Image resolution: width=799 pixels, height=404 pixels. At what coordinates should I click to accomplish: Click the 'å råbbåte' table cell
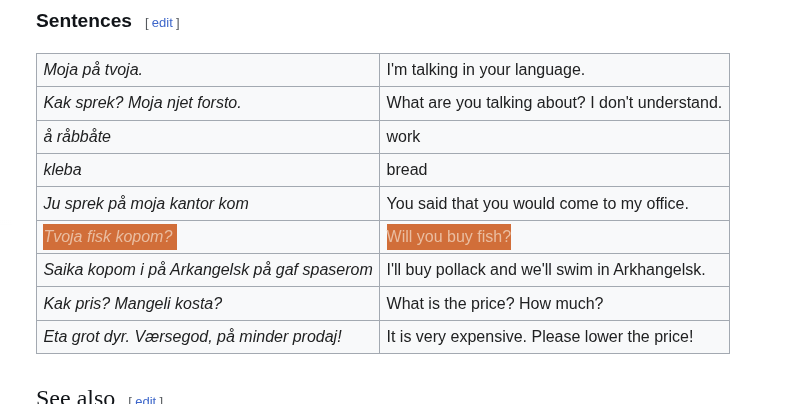pos(77,137)
